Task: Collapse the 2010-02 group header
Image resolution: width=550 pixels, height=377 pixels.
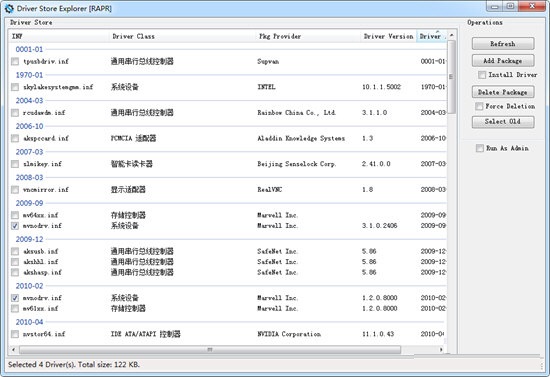Action: click(29, 286)
